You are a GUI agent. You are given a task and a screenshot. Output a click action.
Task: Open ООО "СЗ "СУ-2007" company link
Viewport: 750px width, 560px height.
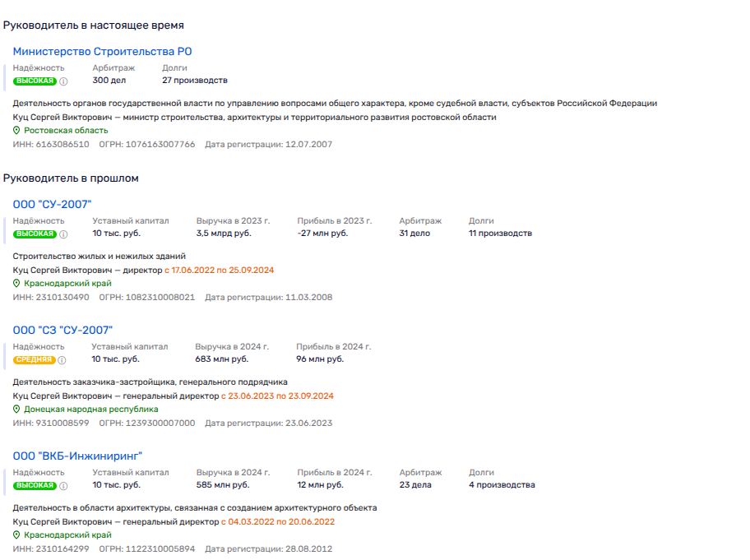tap(62, 330)
